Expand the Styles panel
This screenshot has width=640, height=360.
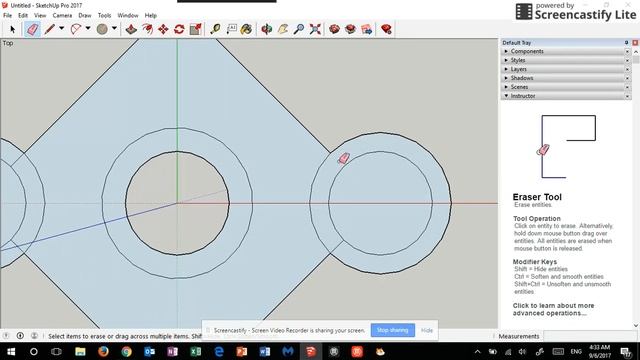tap(506, 60)
